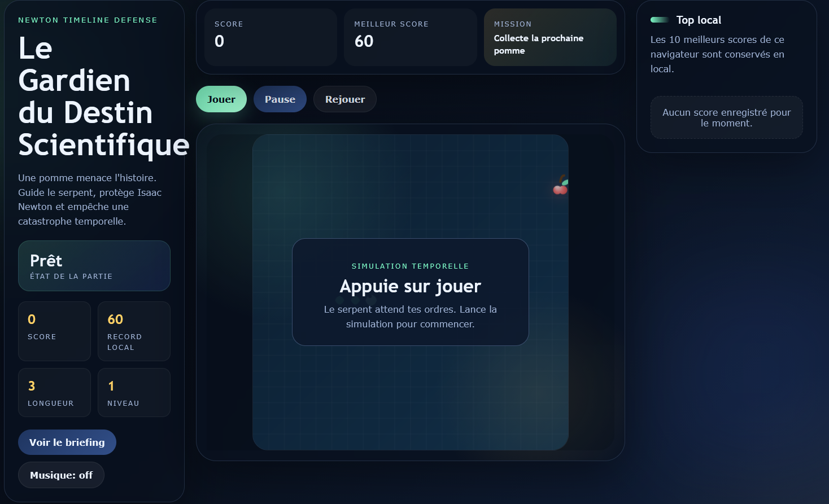Switch the Top local toggle
The width and height of the screenshot is (829, 504).
658,19
